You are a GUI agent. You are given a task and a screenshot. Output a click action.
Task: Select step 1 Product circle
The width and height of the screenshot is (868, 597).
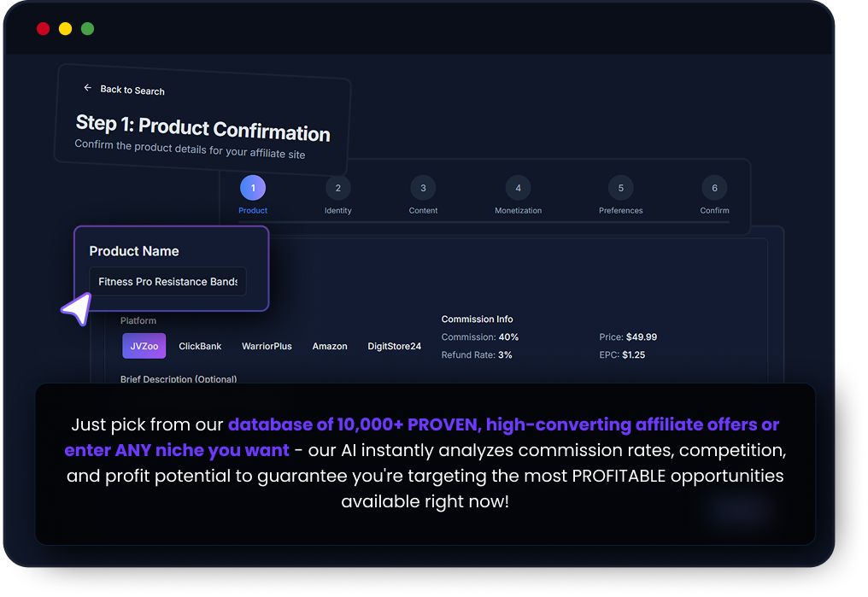coord(253,188)
